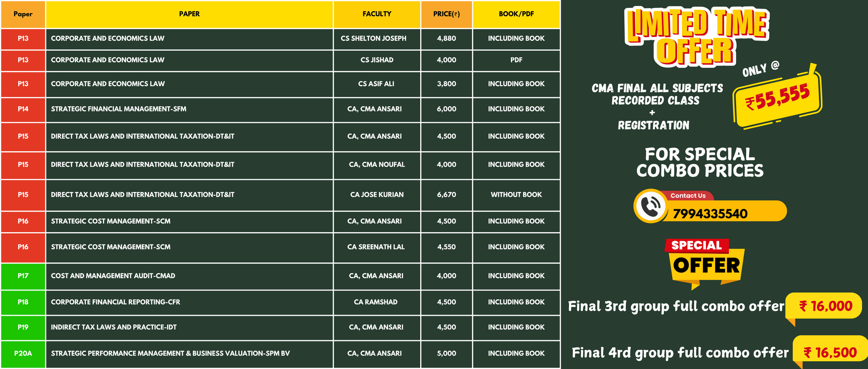This screenshot has height=369, width=868.
Task: Click the FACULTY column header
Action: (x=377, y=14)
